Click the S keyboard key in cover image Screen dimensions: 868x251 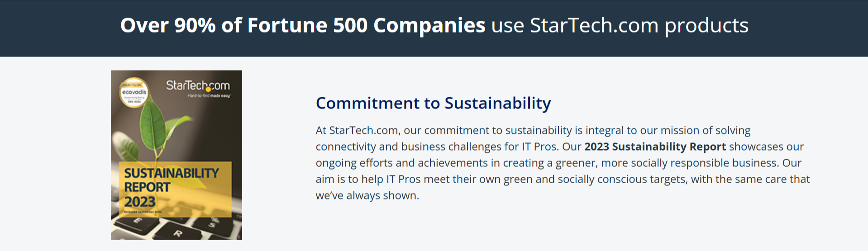point(211,223)
